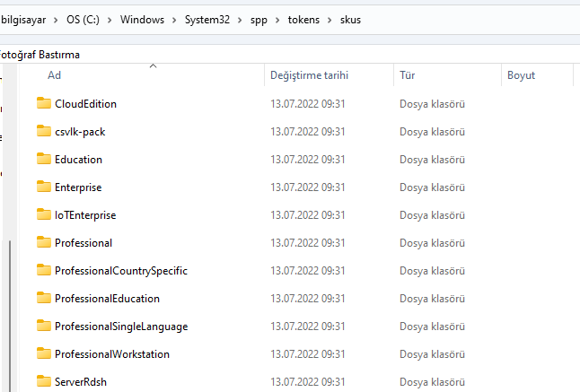Expand the chevron after Windows

(174, 20)
